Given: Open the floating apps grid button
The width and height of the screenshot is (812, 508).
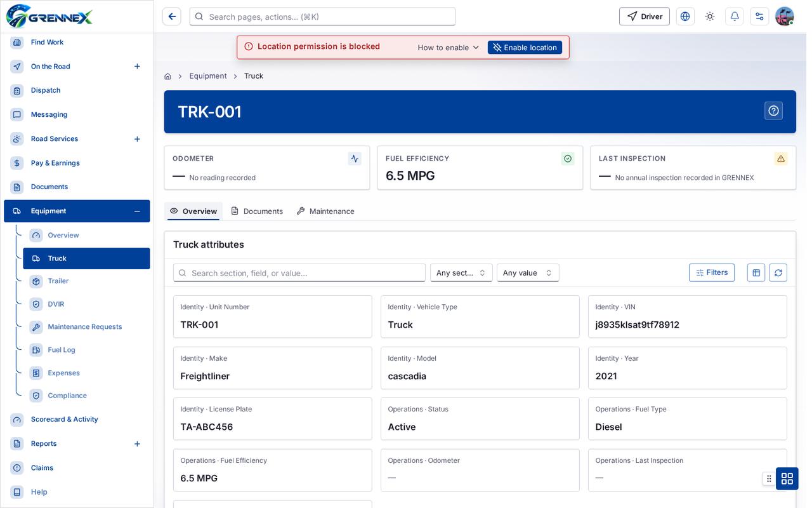Looking at the screenshot, I should (x=787, y=479).
